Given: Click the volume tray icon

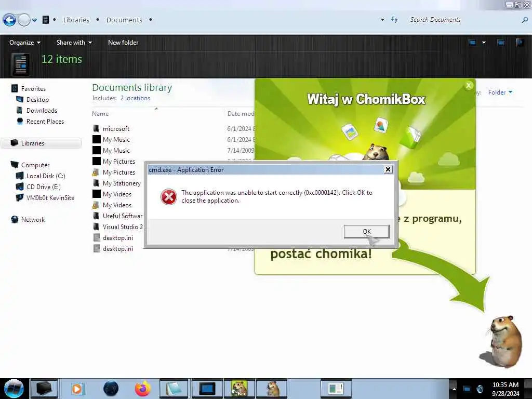Looking at the screenshot, I should pyautogui.click(x=480, y=389).
